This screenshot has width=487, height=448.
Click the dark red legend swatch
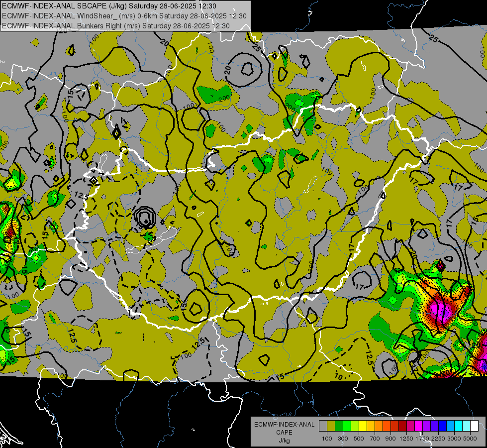[x=403, y=426]
